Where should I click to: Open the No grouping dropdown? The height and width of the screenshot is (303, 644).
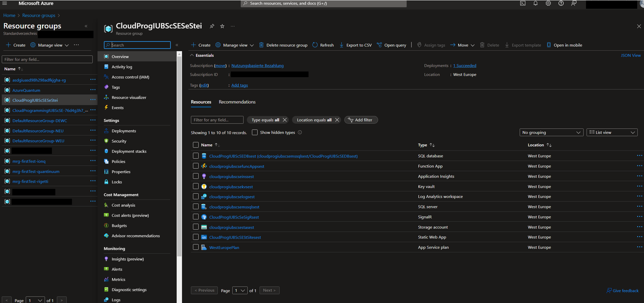[551, 132]
